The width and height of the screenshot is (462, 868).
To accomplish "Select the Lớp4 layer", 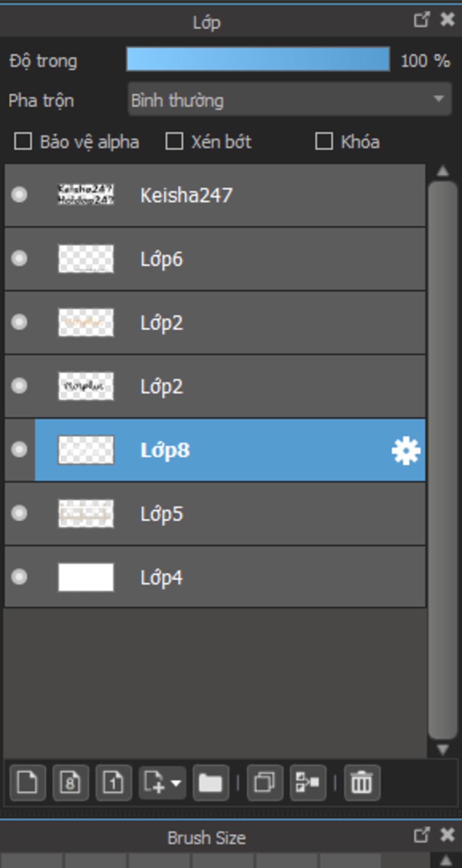I will pos(271,577).
